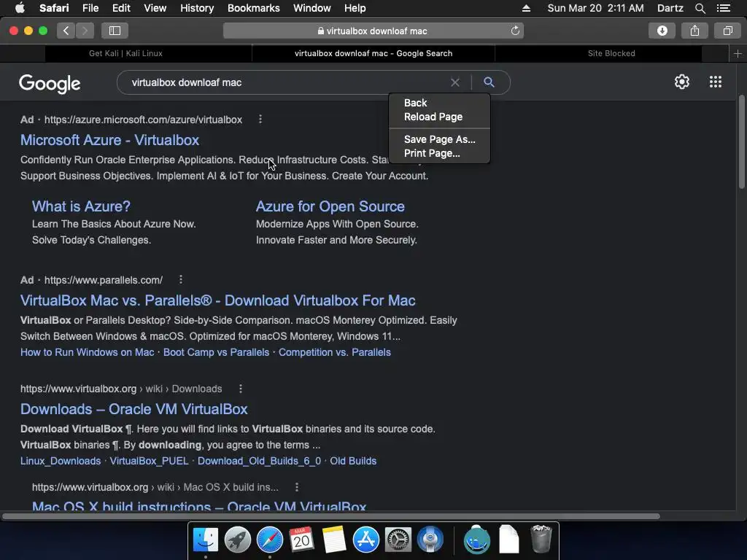Open the Downloads button in Safari toolbar
747x560 pixels.
[662, 31]
